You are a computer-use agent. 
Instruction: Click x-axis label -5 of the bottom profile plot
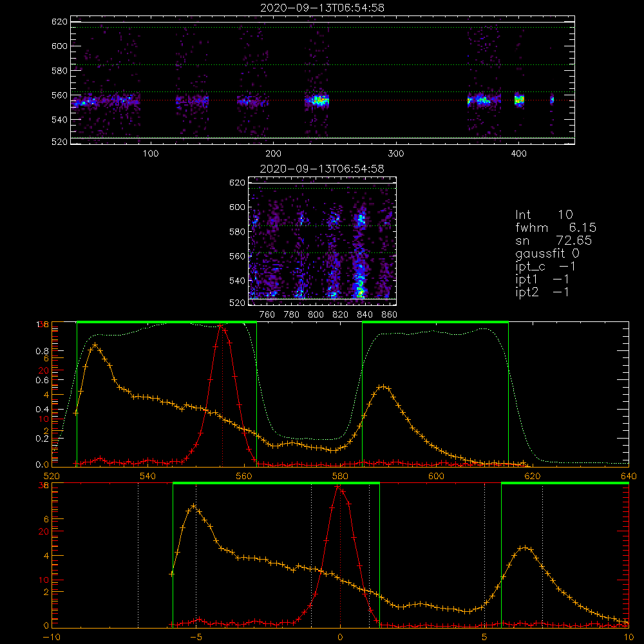pyautogui.click(x=196, y=637)
